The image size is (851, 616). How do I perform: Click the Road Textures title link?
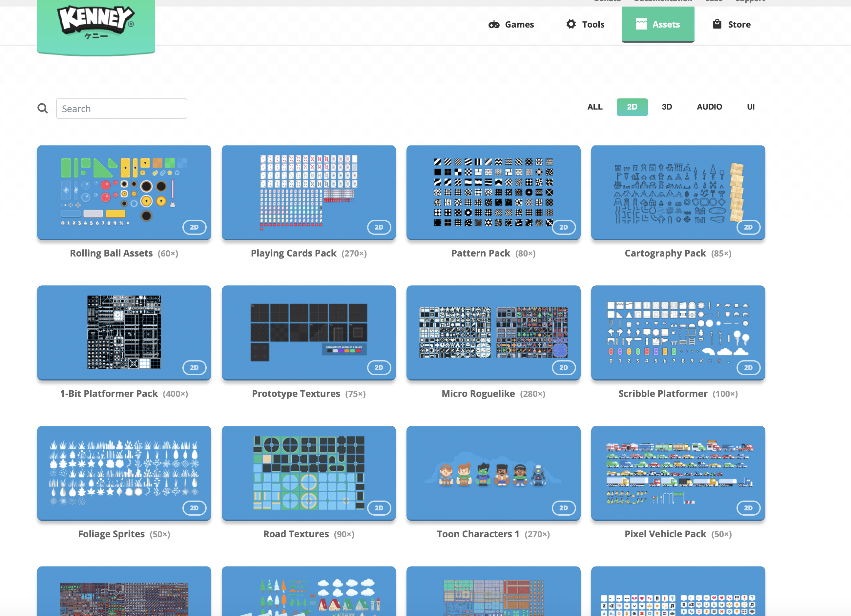[296, 534]
